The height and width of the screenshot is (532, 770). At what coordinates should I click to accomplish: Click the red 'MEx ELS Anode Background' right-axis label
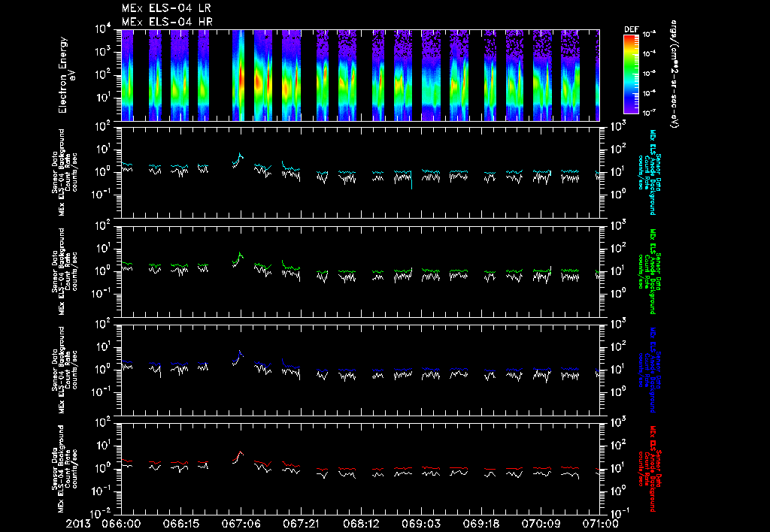click(x=653, y=469)
